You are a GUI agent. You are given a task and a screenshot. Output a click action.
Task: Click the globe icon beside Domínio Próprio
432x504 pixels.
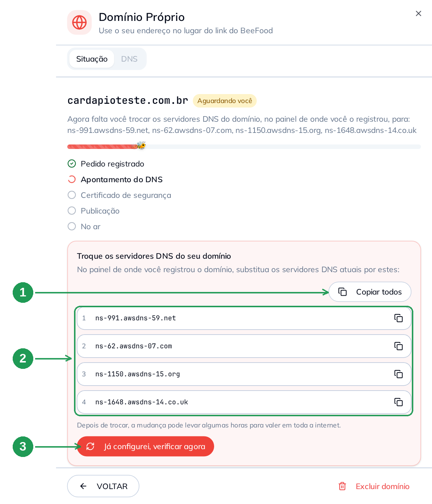79,22
